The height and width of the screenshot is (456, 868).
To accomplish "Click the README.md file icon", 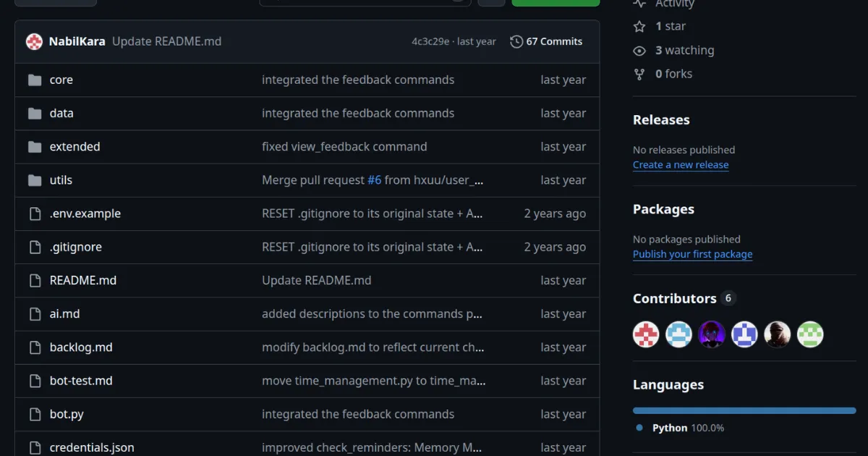I will click(x=35, y=280).
